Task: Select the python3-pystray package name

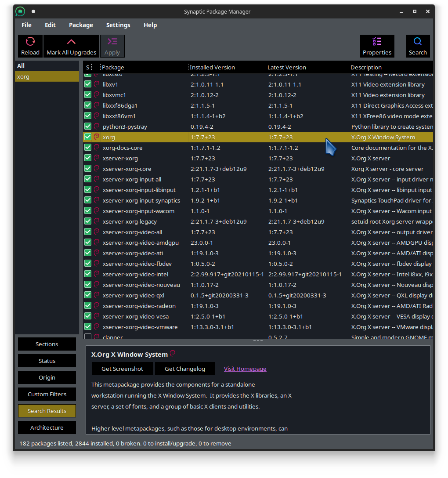Action: pos(125,127)
